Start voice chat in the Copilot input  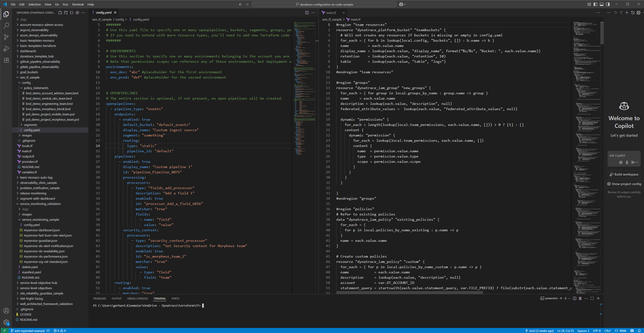627,162
